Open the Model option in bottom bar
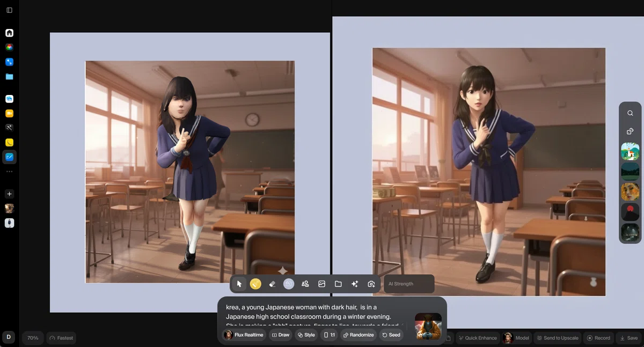This screenshot has width=644, height=347. tap(517, 338)
